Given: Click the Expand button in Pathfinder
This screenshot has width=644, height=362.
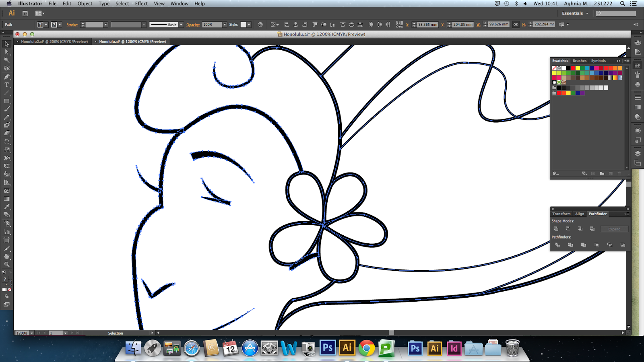Looking at the screenshot, I should coord(614,229).
